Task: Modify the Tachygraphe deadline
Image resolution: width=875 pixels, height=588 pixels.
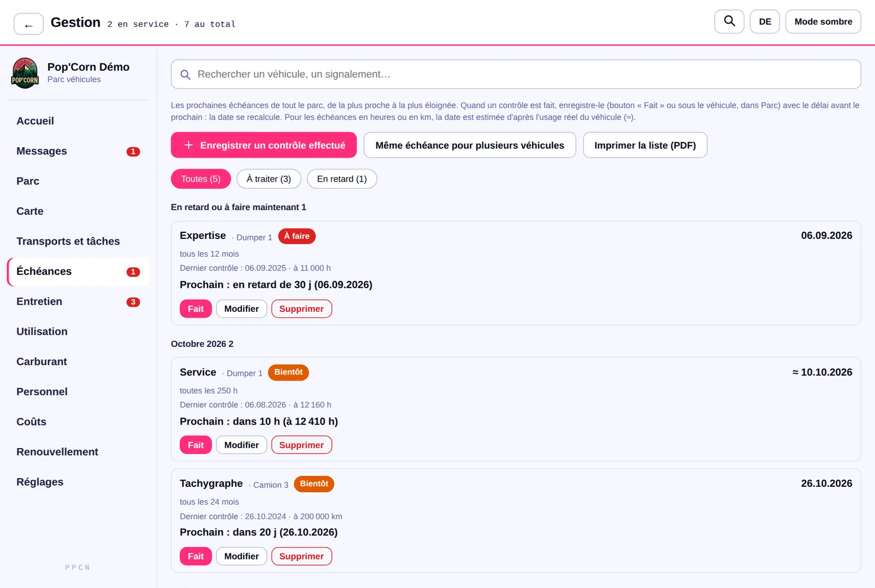Action: [x=241, y=556]
